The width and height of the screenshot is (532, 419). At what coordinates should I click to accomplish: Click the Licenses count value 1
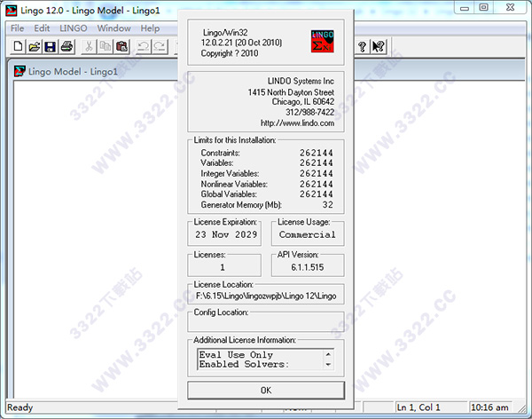223,267
